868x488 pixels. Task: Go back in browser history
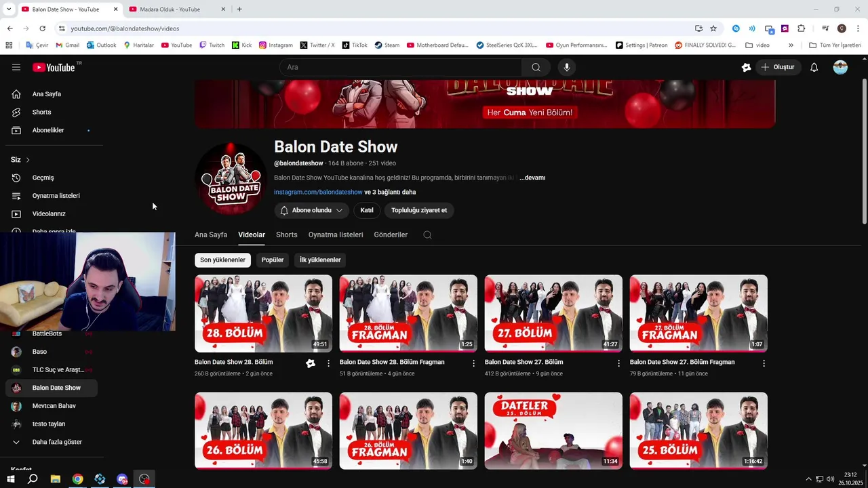[x=9, y=28]
